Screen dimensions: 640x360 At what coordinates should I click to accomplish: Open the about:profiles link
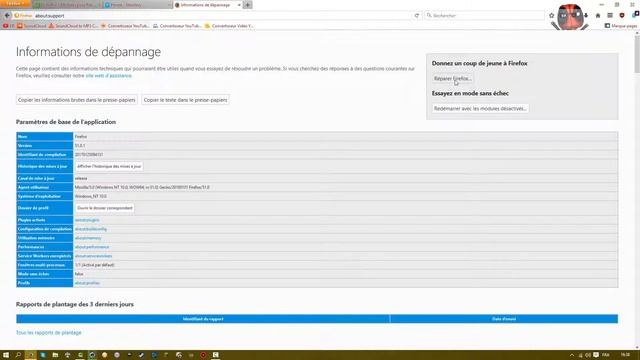click(87, 283)
